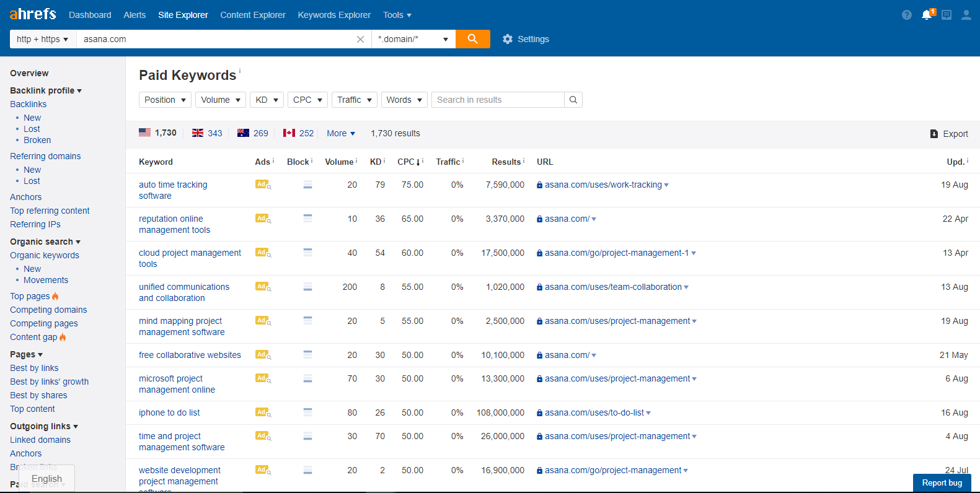Open keyword 'iphone to do list'
The width and height of the screenshot is (980, 493).
click(x=169, y=412)
